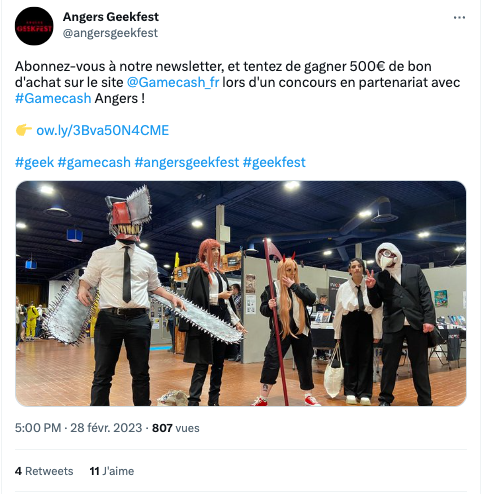The width and height of the screenshot is (481, 494).
Task: Open the three-dot more options menu
Action: pos(459,18)
